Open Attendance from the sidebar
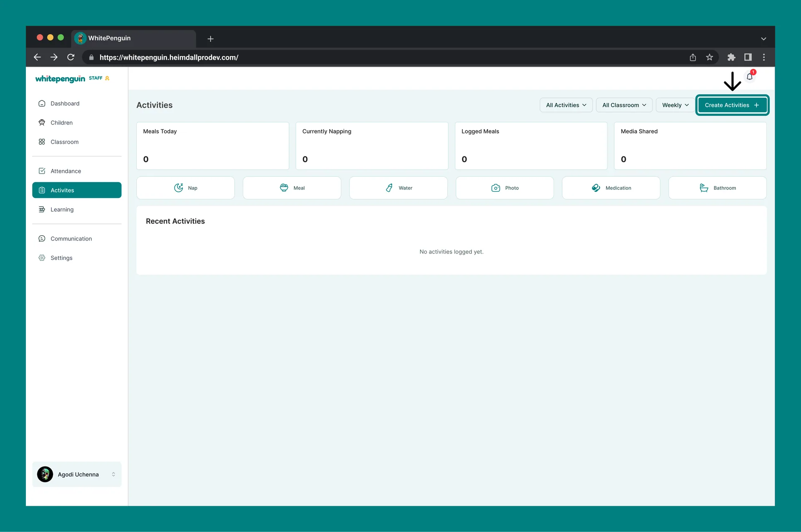This screenshot has width=801, height=532. point(77,171)
